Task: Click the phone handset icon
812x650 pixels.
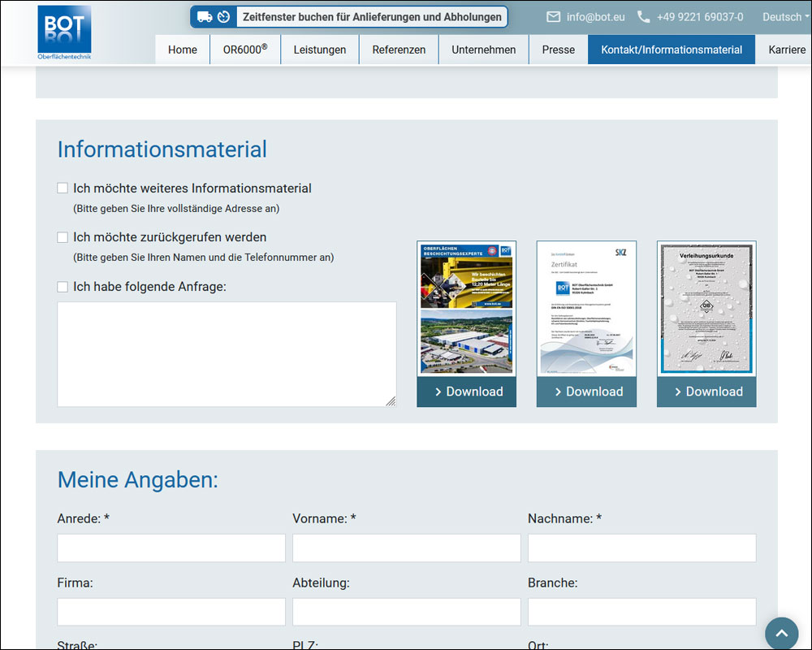Action: click(644, 17)
